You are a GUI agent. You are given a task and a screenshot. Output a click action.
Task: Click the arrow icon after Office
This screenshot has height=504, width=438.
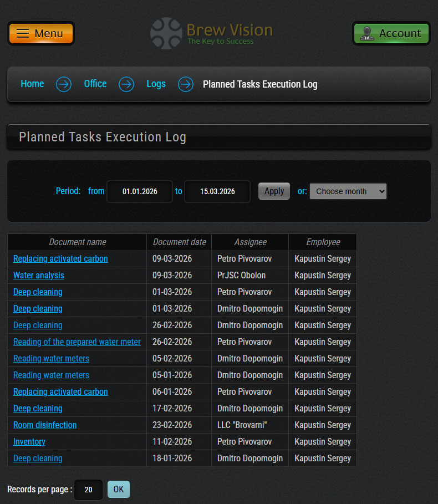pyautogui.click(x=126, y=84)
